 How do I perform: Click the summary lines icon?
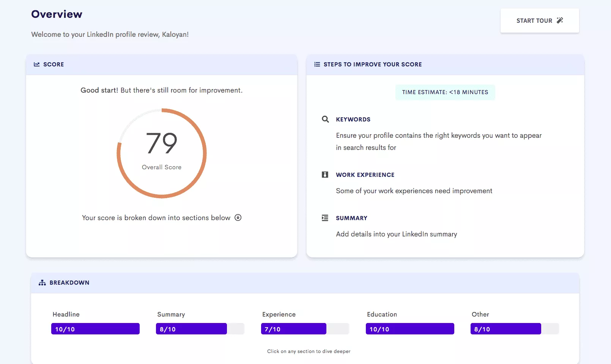point(325,218)
